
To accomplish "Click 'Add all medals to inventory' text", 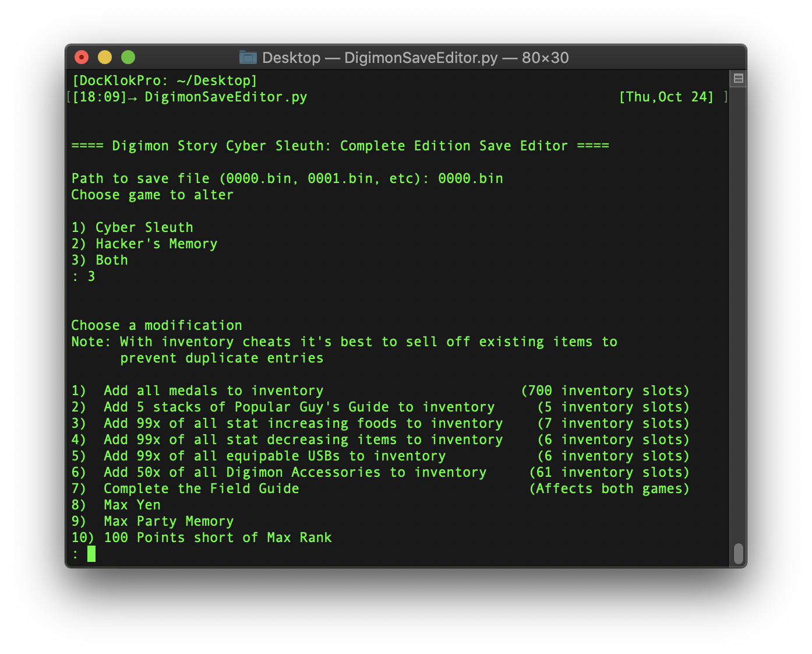I will point(214,391).
